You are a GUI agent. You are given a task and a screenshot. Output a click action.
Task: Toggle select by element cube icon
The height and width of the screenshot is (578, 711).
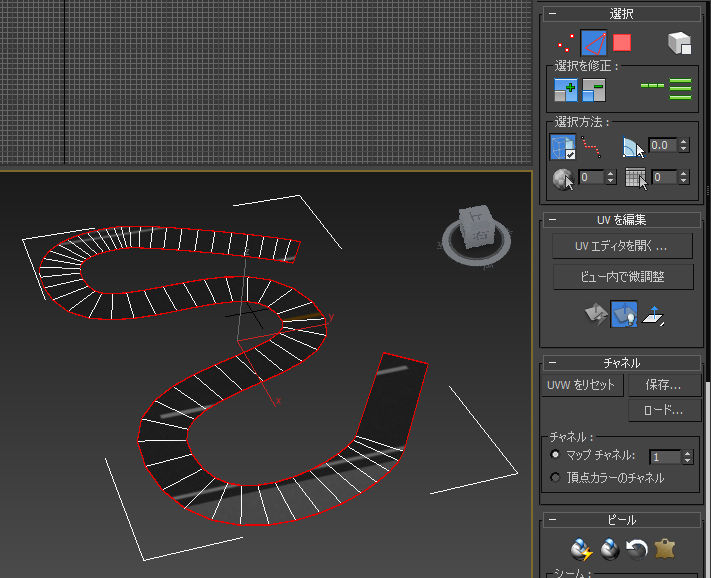click(679, 43)
